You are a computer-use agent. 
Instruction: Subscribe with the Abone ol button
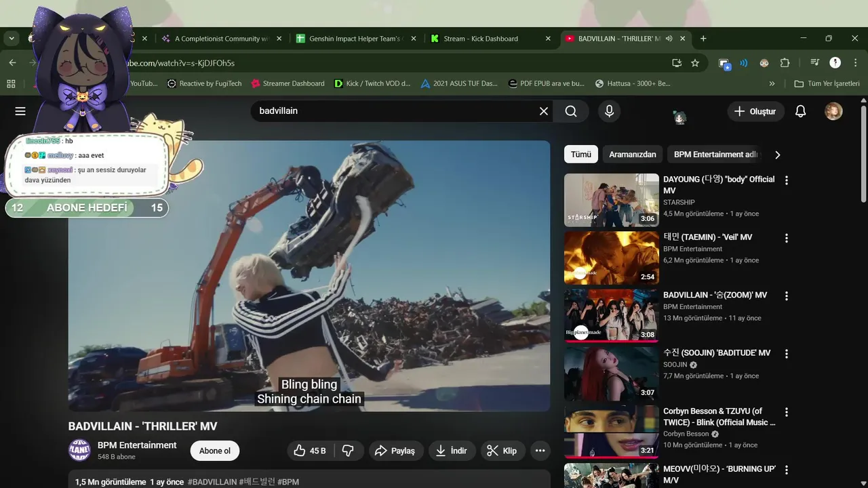pos(215,451)
